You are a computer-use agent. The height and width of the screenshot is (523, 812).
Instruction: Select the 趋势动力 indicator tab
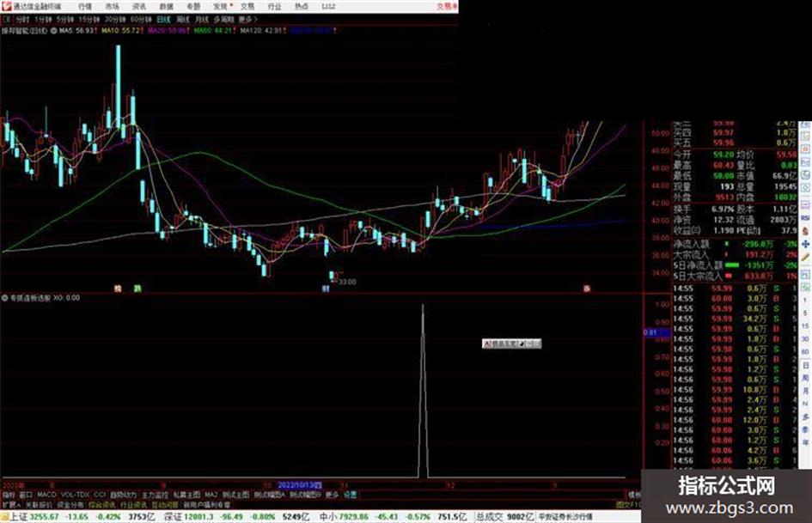click(123, 495)
